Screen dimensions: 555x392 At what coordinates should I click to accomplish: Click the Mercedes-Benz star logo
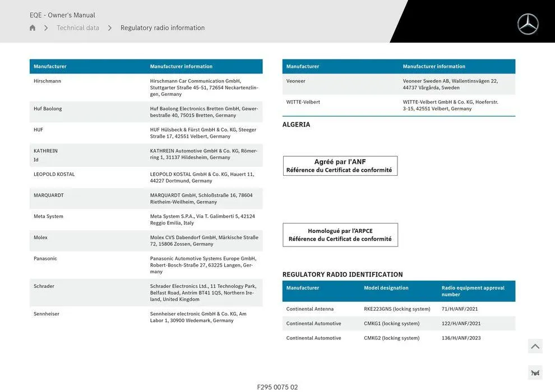(528, 24)
